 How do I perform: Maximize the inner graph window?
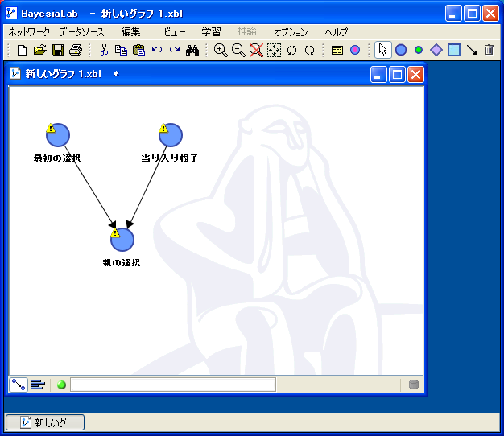click(397, 75)
